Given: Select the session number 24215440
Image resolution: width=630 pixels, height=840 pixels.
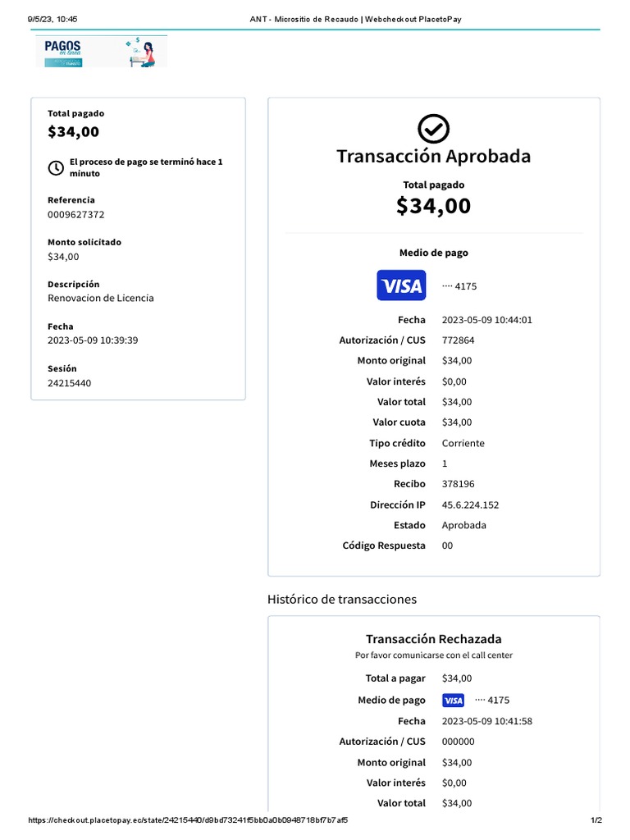Looking at the screenshot, I should pos(70,383).
